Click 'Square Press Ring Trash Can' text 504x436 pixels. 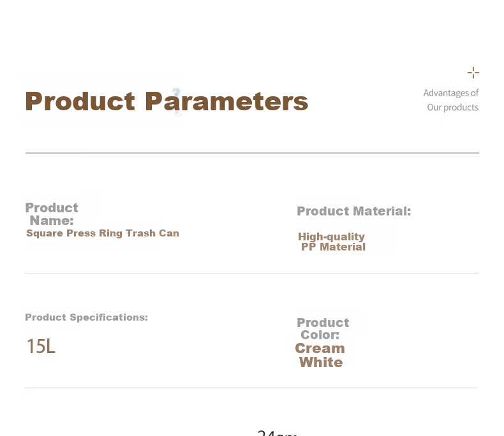point(103,233)
